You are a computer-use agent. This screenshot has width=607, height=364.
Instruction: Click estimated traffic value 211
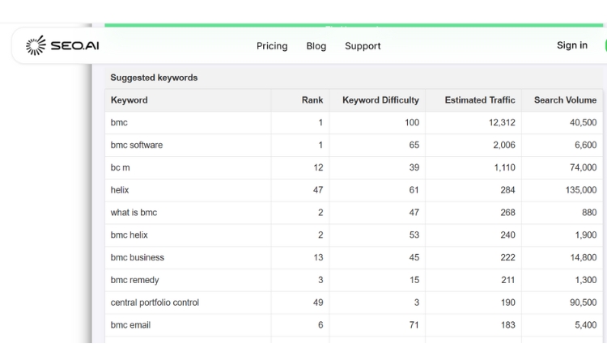tap(508, 280)
